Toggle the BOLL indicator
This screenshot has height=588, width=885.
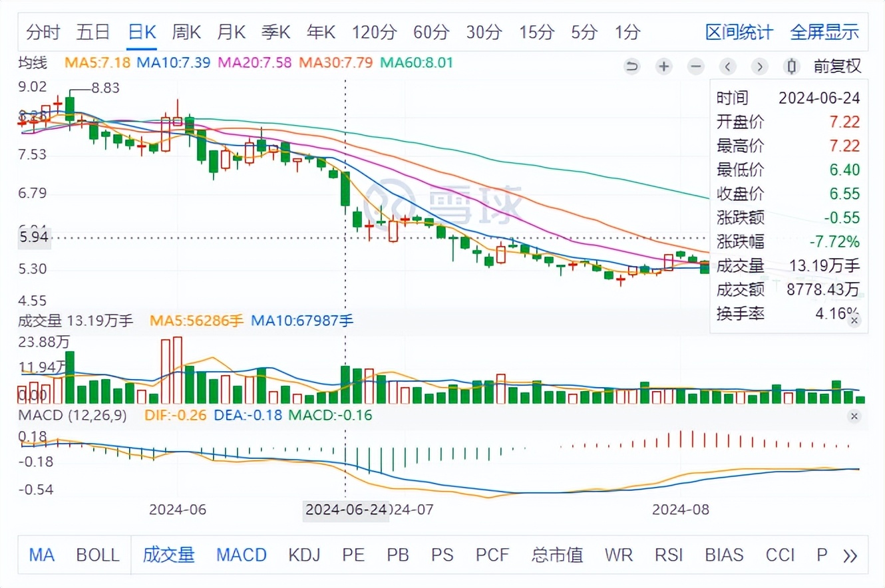pyautogui.click(x=98, y=555)
